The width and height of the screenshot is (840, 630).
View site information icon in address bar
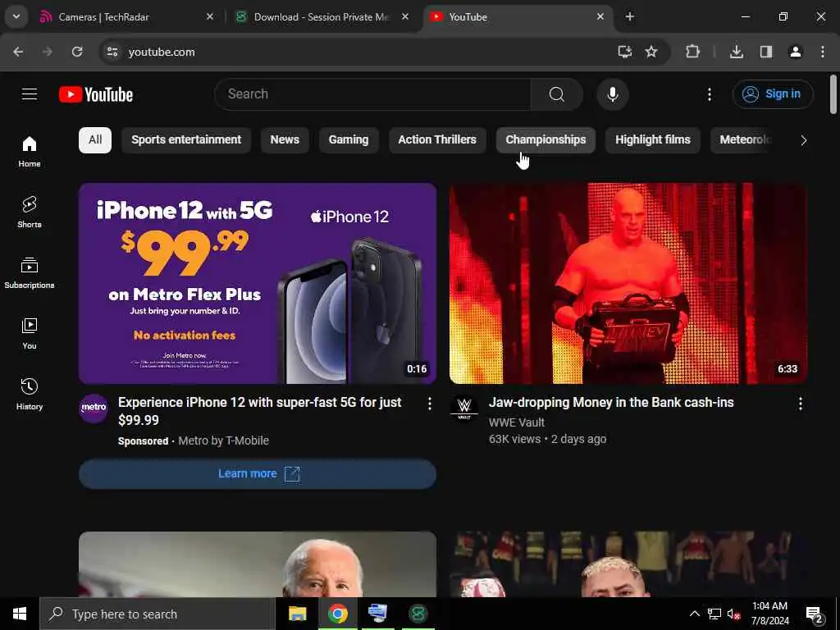click(112, 52)
